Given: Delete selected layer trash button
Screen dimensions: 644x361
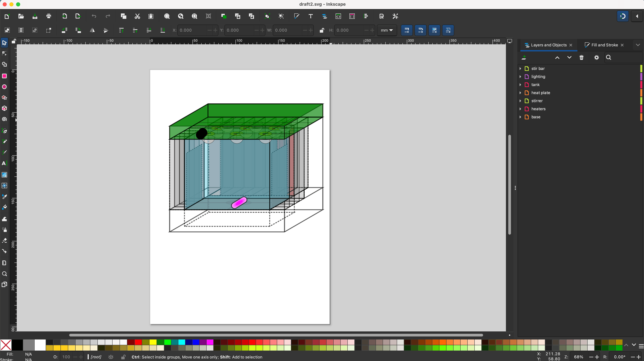Looking at the screenshot, I should click(x=581, y=57).
